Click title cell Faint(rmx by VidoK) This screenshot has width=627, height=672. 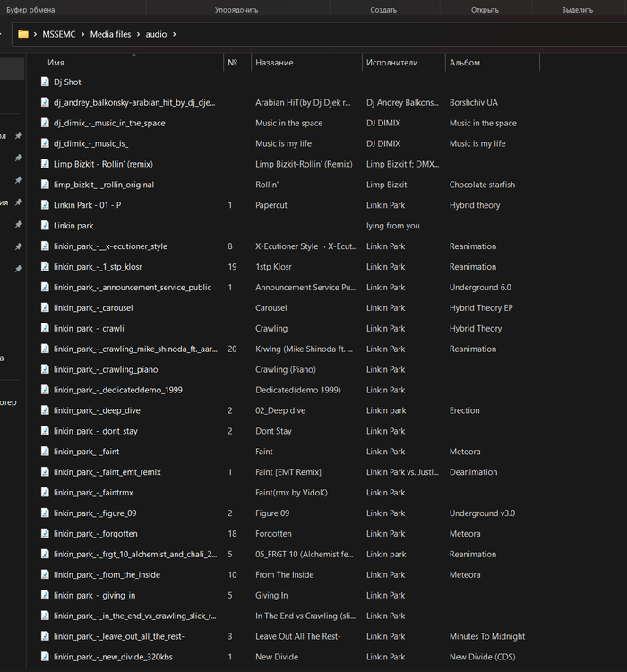(x=291, y=493)
